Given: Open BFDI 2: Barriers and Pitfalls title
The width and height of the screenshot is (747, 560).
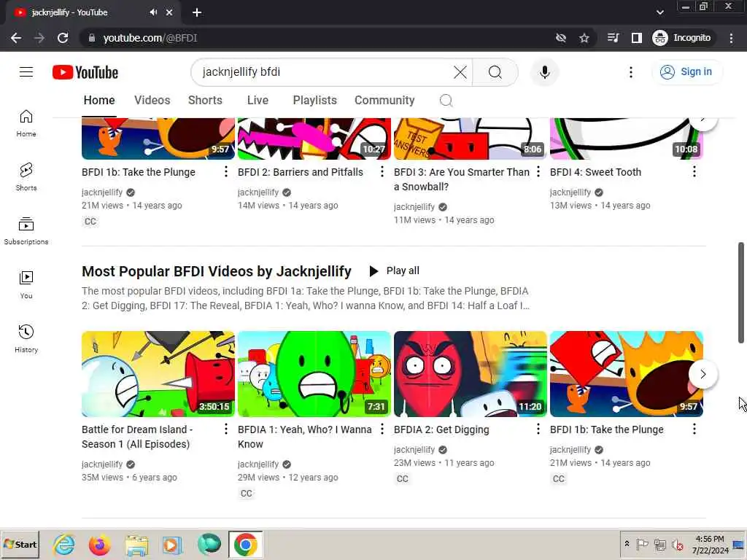Looking at the screenshot, I should [300, 172].
